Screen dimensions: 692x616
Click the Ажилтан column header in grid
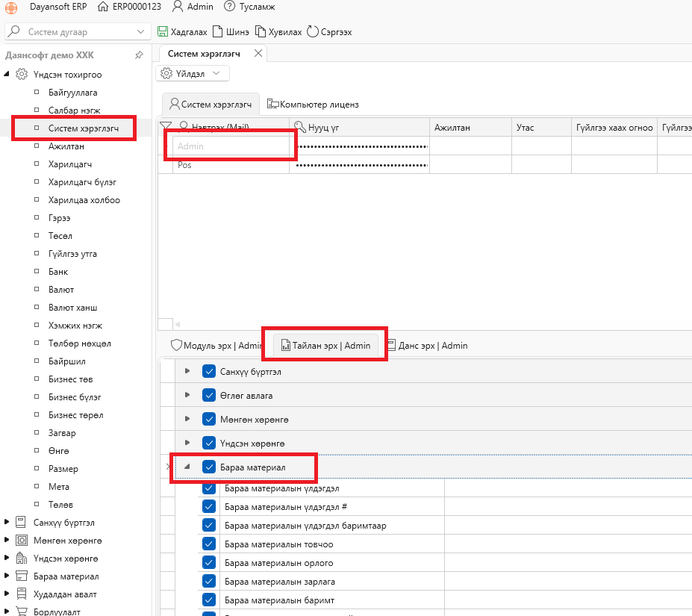(470, 127)
